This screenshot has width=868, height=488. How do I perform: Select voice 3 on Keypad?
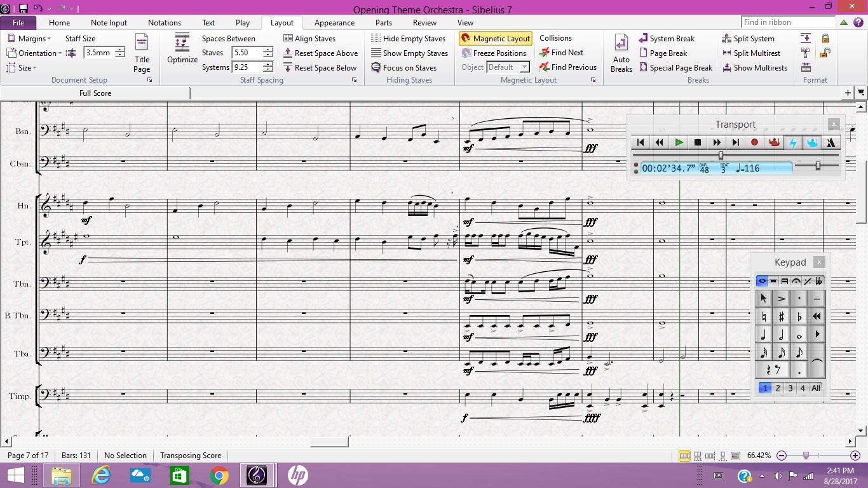tap(790, 388)
